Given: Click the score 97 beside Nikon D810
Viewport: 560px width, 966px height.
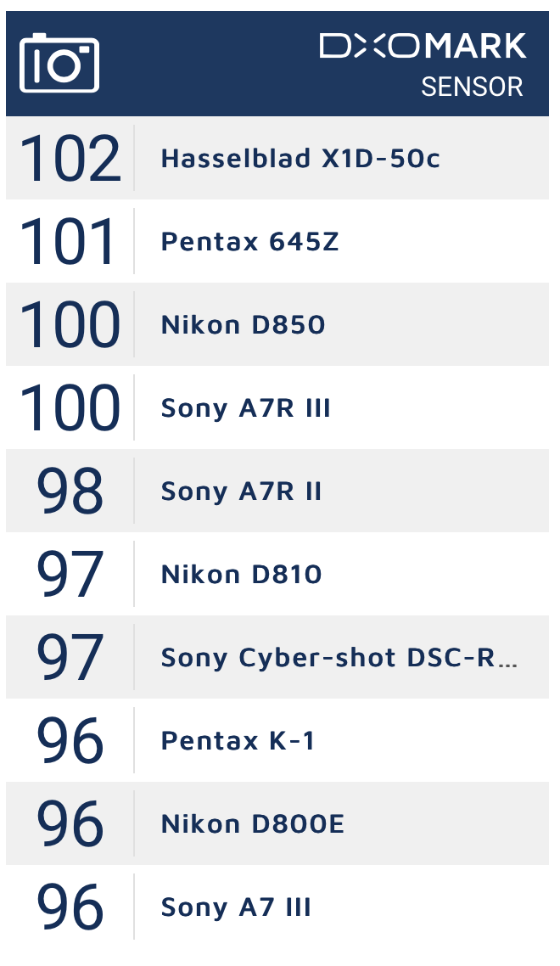Looking at the screenshot, I should point(70,574).
